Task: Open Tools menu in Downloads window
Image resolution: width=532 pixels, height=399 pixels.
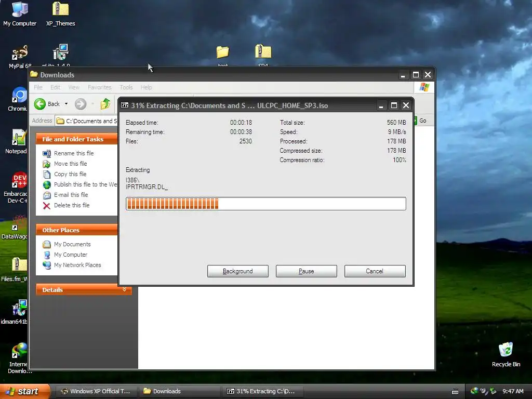Action: tap(126, 87)
